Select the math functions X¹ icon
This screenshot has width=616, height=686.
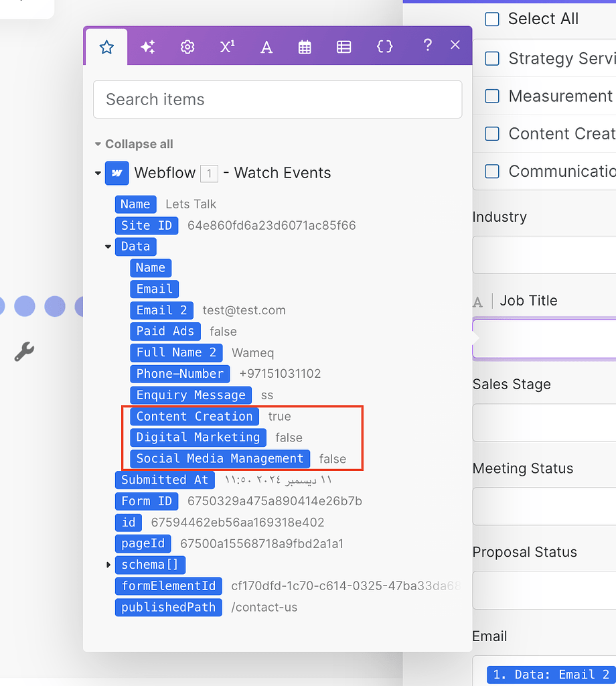point(226,47)
